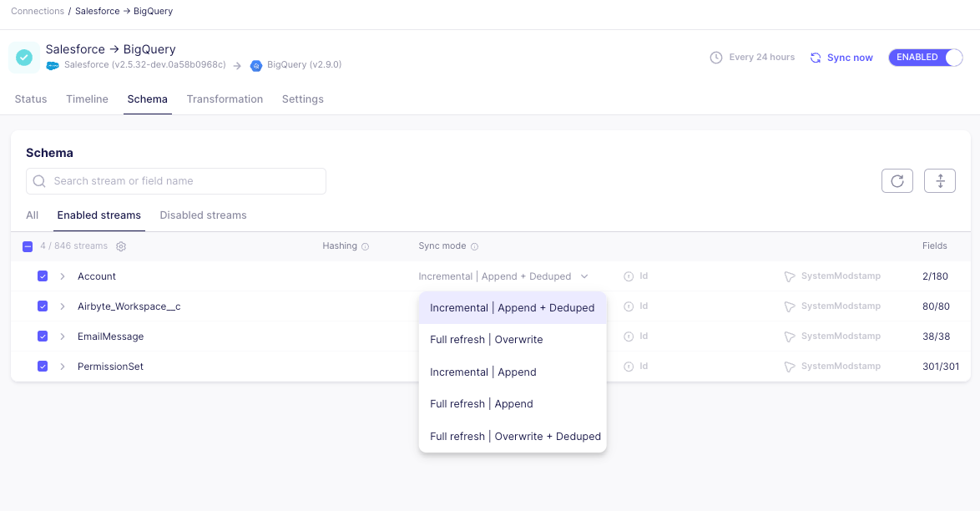Image resolution: width=980 pixels, height=511 pixels.
Task: Click the Salesforce source connector icon
Action: point(53,64)
